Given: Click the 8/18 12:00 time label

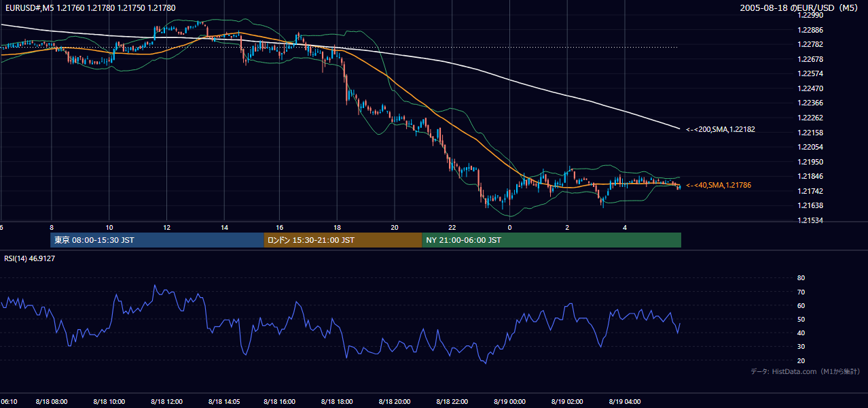Looking at the screenshot, I should click(x=167, y=402).
